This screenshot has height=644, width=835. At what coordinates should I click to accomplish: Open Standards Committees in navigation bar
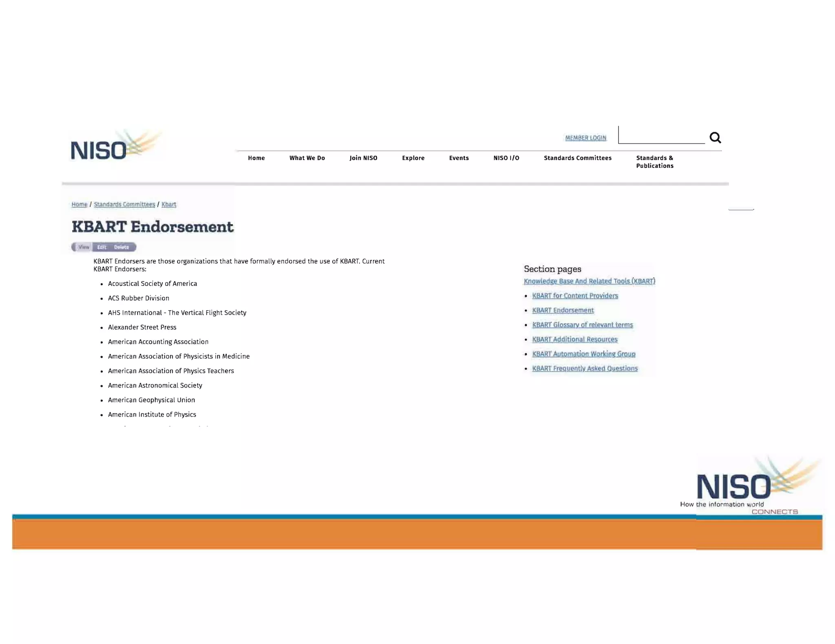pyautogui.click(x=577, y=158)
